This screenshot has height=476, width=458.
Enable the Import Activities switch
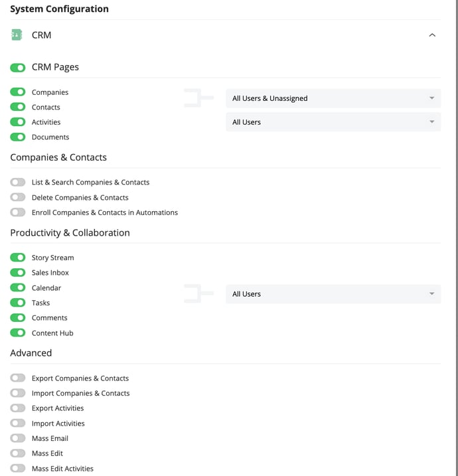pos(18,423)
